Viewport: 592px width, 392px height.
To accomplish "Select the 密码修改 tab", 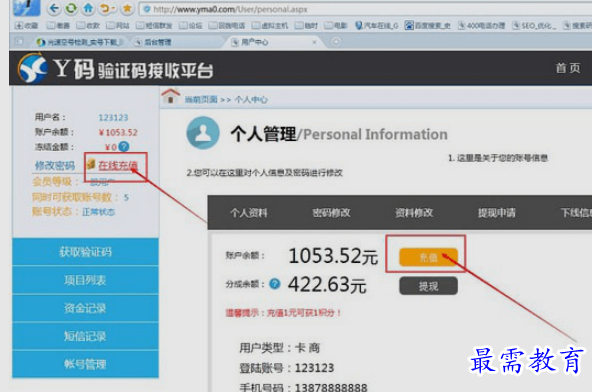I will (x=331, y=213).
